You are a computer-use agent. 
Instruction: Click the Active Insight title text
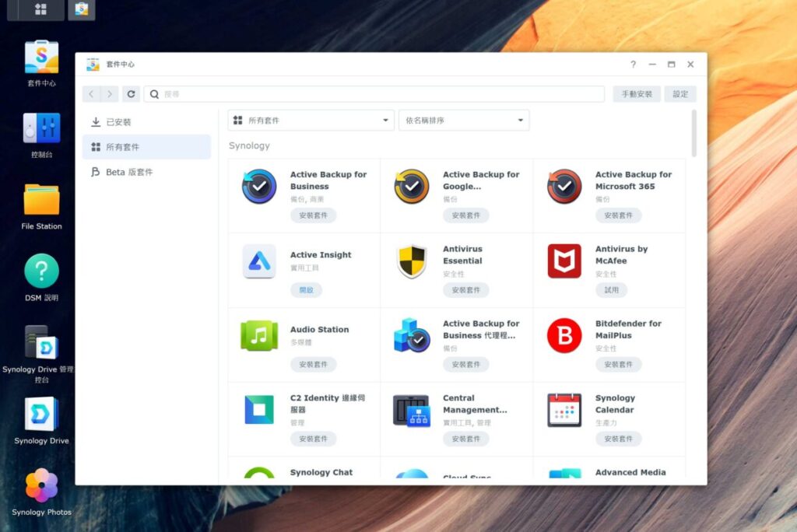tap(320, 255)
